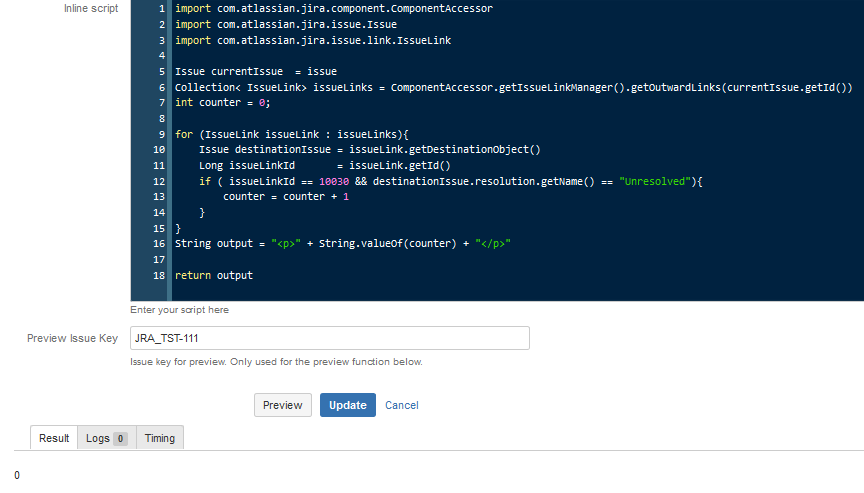
Task: Switch to the Timing tab
Action: coord(160,438)
